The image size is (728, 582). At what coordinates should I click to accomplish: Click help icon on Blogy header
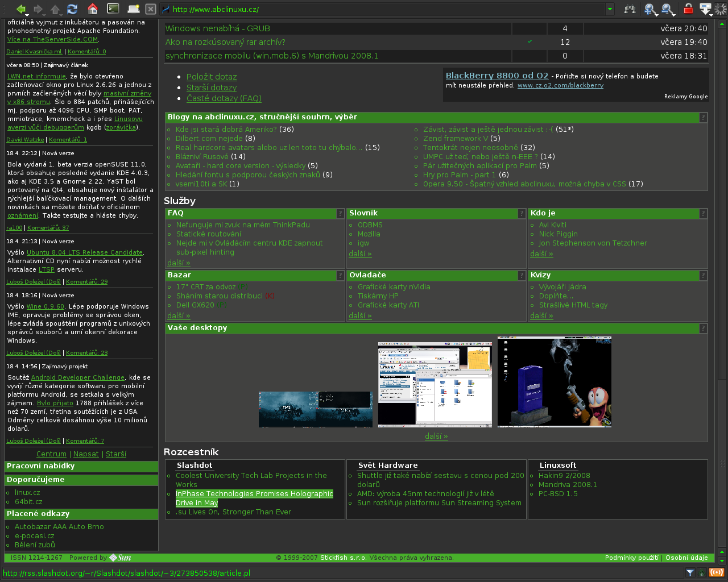coord(703,118)
